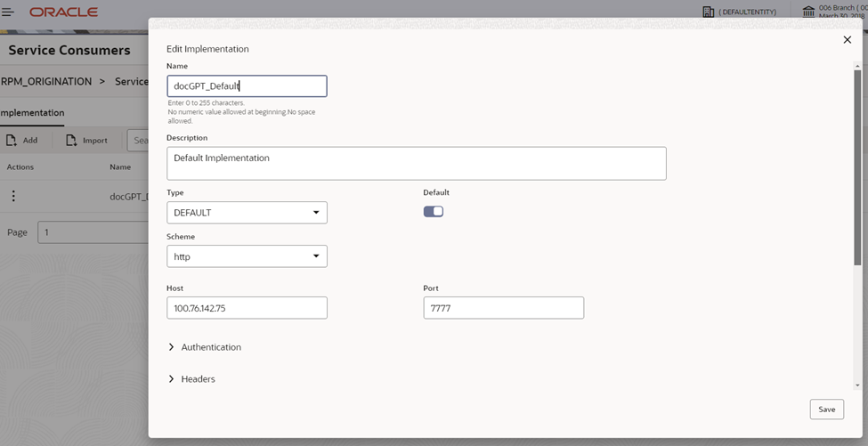The image size is (868, 446).
Task: Click the Name input field
Action: 247,86
